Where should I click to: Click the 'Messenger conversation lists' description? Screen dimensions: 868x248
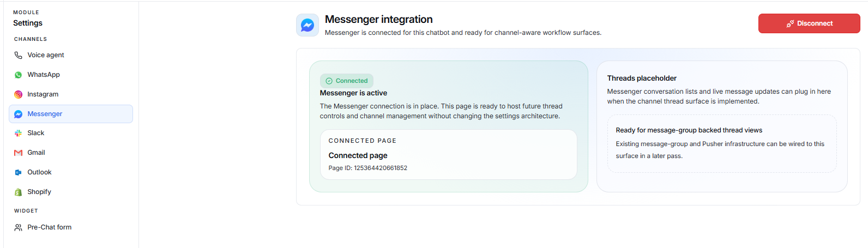(719, 96)
